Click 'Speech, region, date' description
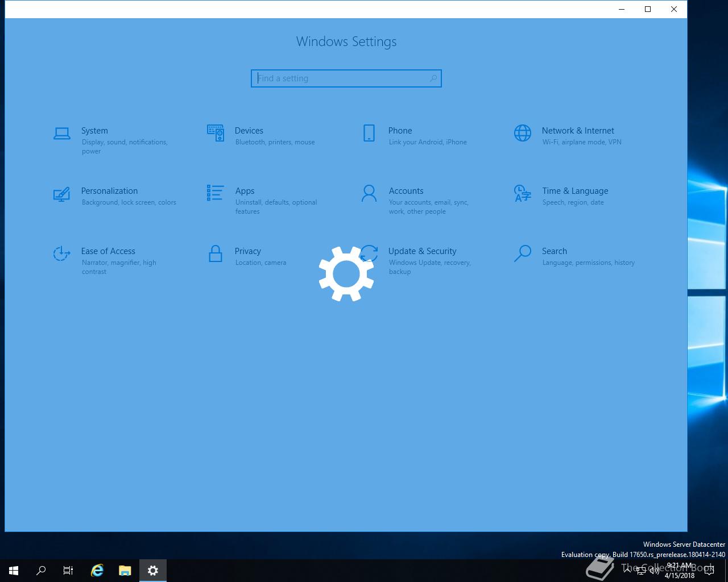The width and height of the screenshot is (728, 582). coord(573,202)
